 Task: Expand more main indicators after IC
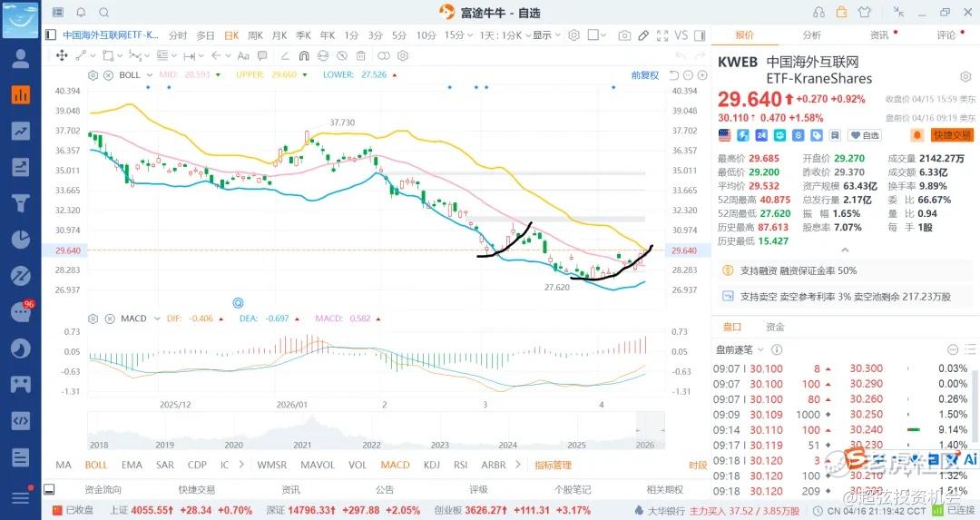pyautogui.click(x=241, y=465)
